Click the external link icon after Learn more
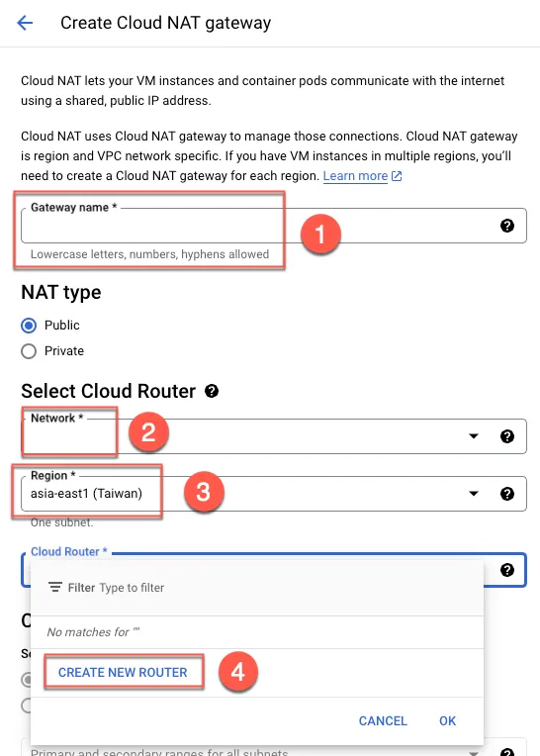The width and height of the screenshot is (540, 756). click(397, 176)
